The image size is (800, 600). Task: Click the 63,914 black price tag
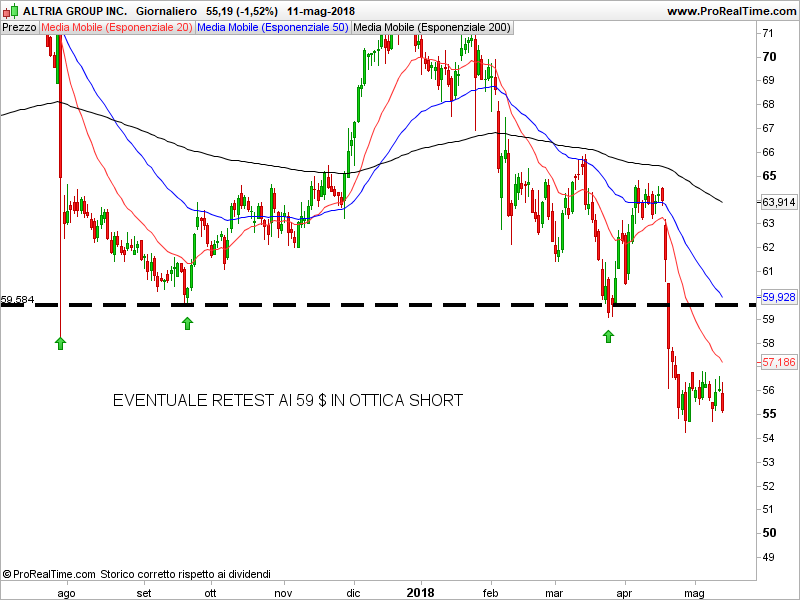tap(777, 201)
